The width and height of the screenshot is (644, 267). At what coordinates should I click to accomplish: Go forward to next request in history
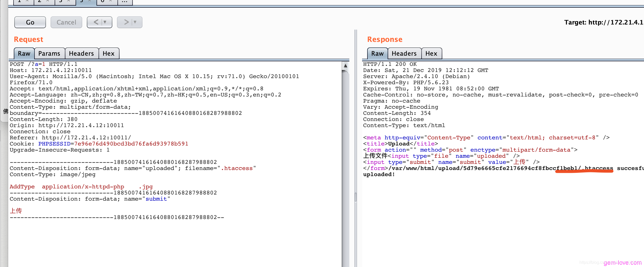126,22
